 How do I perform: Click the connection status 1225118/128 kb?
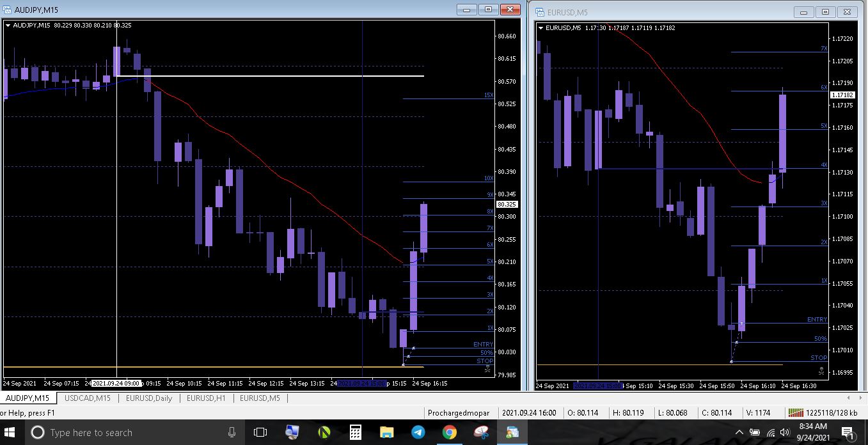pos(825,413)
